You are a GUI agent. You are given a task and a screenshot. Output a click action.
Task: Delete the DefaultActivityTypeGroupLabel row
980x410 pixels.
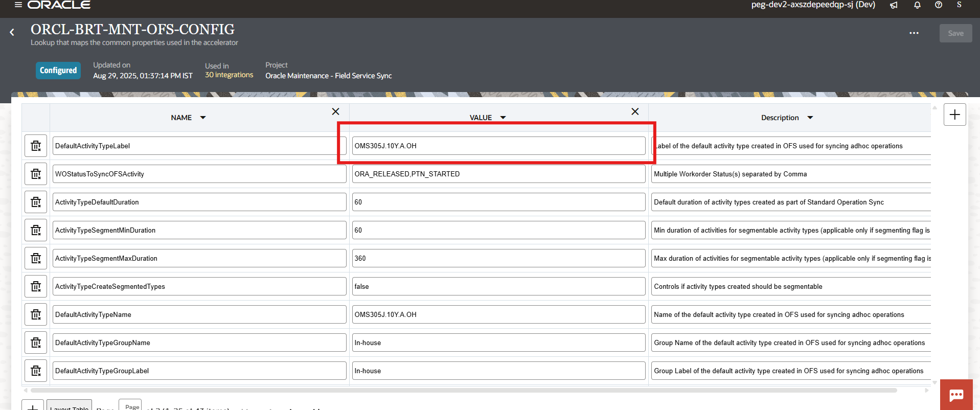coord(36,371)
